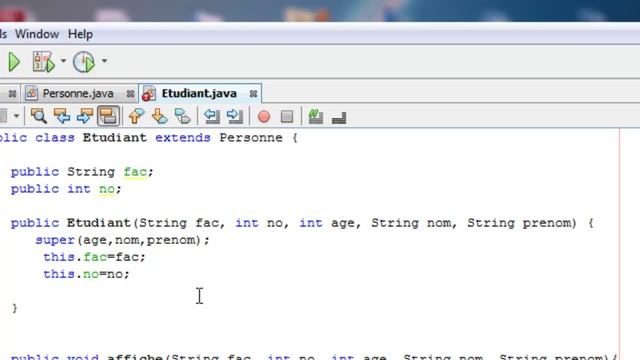Click 'affiche' method name
640x360 pixels.
click(135, 357)
